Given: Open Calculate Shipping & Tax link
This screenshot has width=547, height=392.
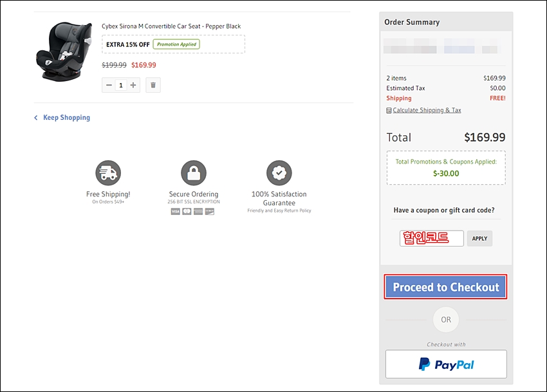Looking at the screenshot, I should (427, 110).
